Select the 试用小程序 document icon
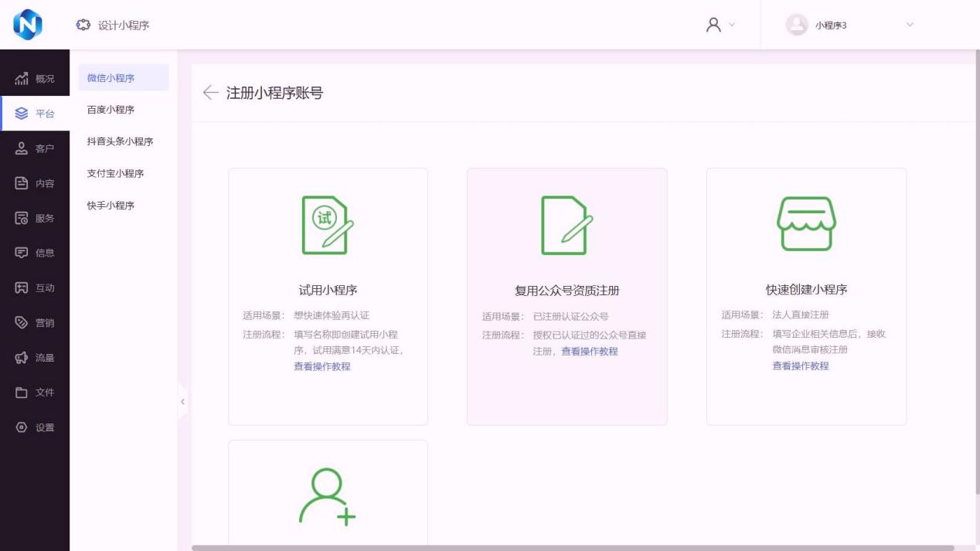Screen dimensions: 980x551 tap(328, 225)
